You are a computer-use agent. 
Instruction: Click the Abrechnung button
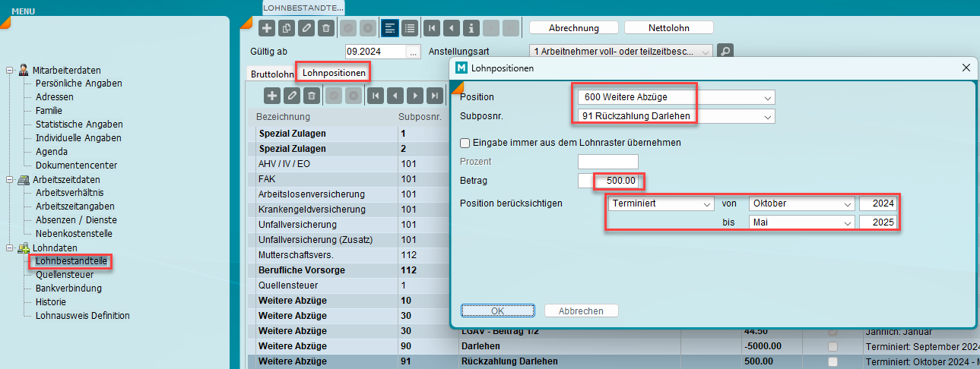click(573, 28)
